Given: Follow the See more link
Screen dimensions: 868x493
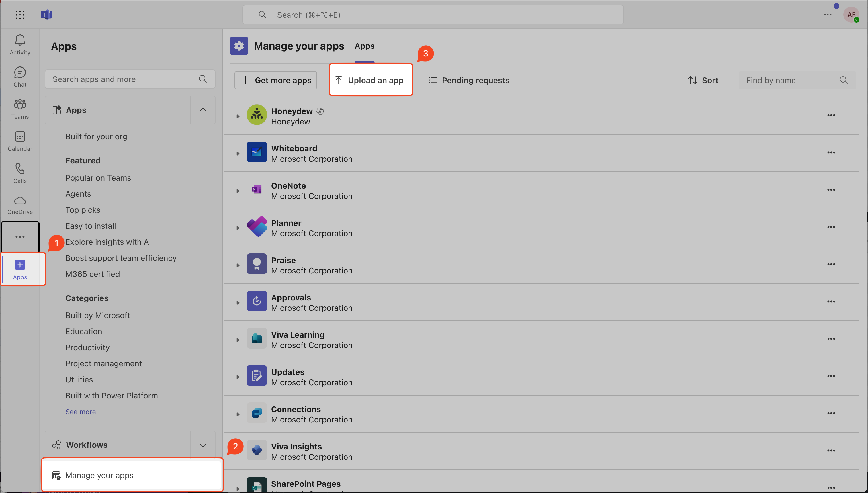Looking at the screenshot, I should click(x=81, y=412).
